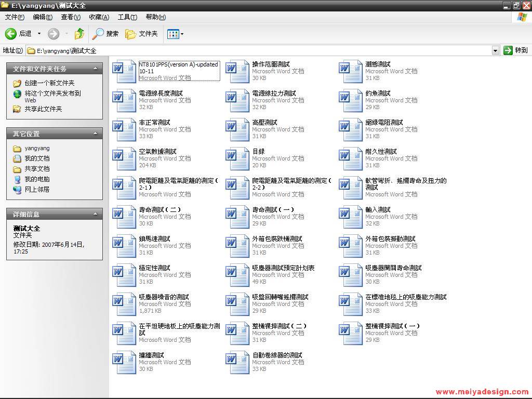Select the 吸塵器噪音的測試 document icon
The height and width of the screenshot is (399, 532).
(x=125, y=304)
